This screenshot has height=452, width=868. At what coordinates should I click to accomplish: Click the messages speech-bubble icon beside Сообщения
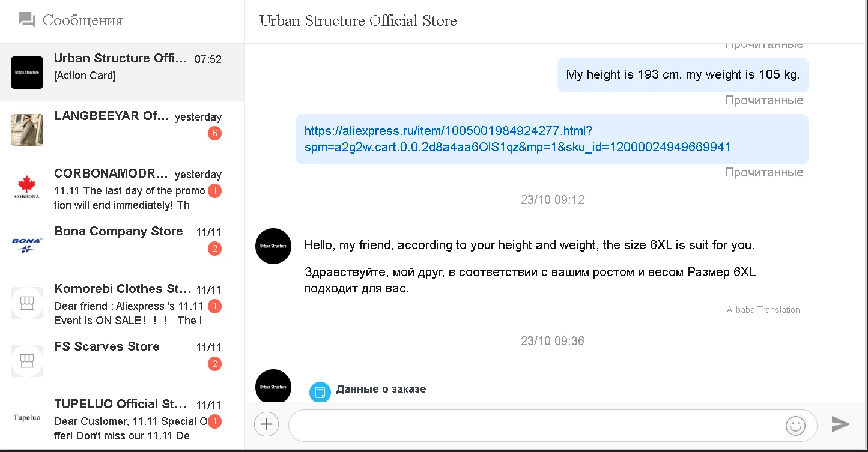27,20
